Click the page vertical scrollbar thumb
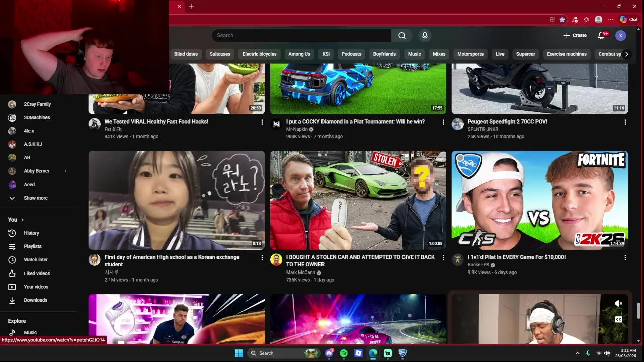The image size is (644, 362). coord(639,310)
